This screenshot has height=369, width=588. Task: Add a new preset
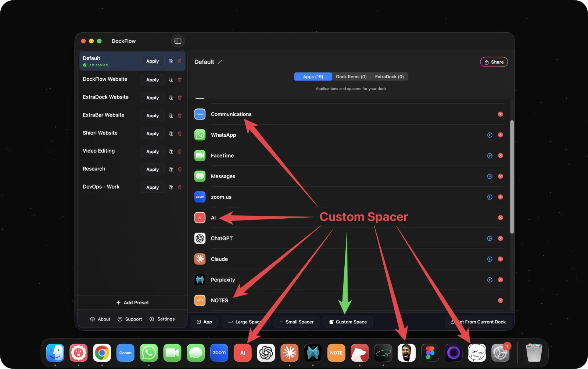(133, 302)
